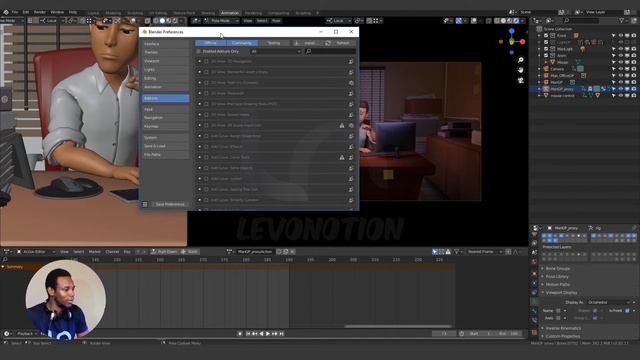The width and height of the screenshot is (640, 360).
Task: Open the Pose Mode dropdown in the viewport header
Action: (221, 20)
